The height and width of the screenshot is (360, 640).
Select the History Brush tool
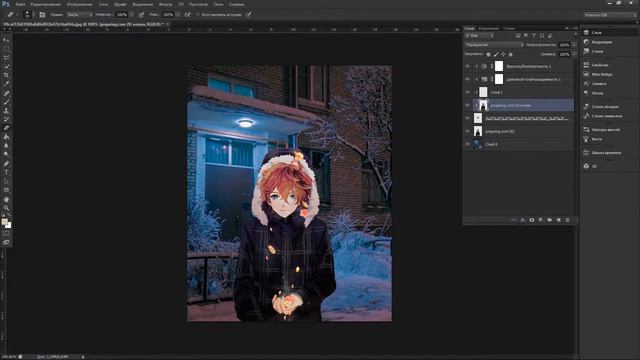[x=6, y=119]
